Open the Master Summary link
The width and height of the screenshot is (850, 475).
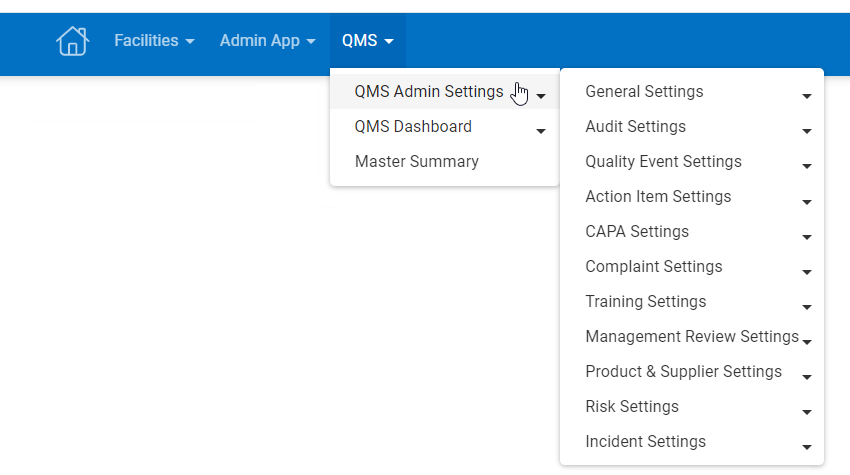pyautogui.click(x=417, y=162)
